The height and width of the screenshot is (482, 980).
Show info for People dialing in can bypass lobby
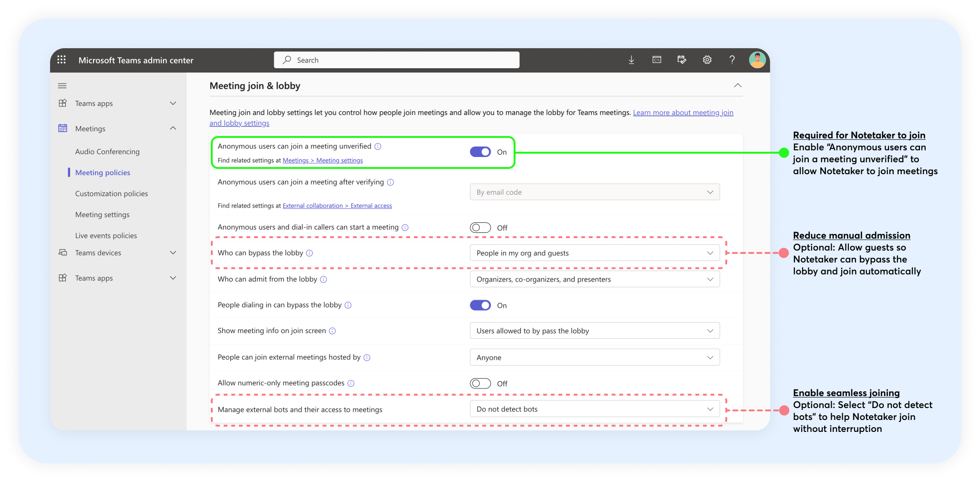pos(348,305)
